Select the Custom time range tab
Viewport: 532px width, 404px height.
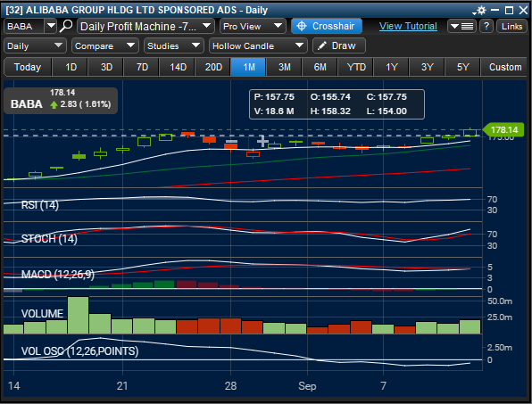(x=505, y=67)
